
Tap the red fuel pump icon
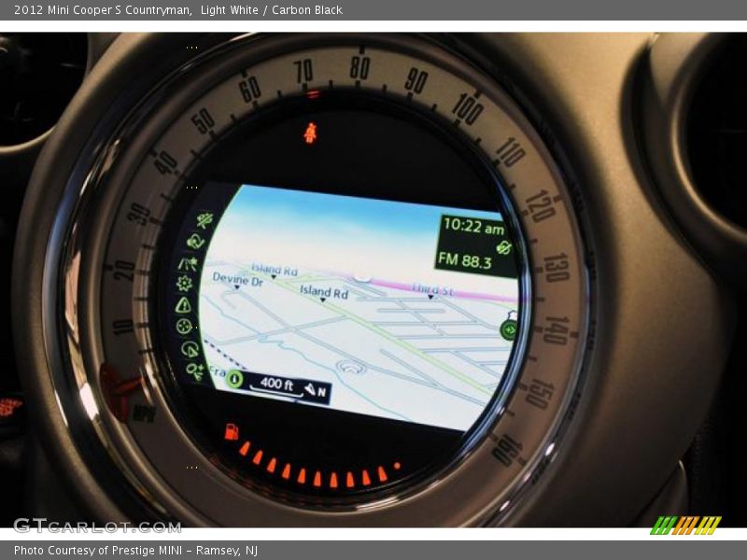click(x=231, y=431)
